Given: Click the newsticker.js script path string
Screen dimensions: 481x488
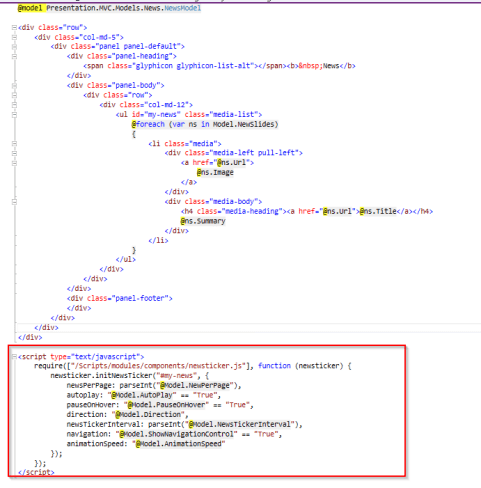Looking at the screenshot, I should [158, 366].
